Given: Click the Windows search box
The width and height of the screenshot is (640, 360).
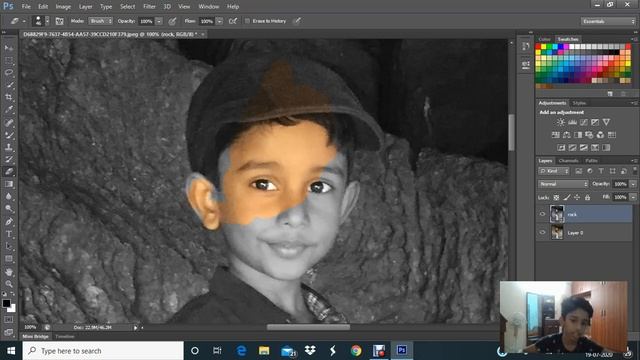Looking at the screenshot, I should pos(103,351).
